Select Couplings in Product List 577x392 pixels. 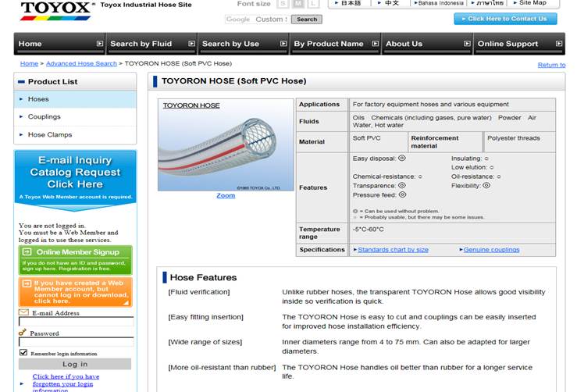point(75,116)
